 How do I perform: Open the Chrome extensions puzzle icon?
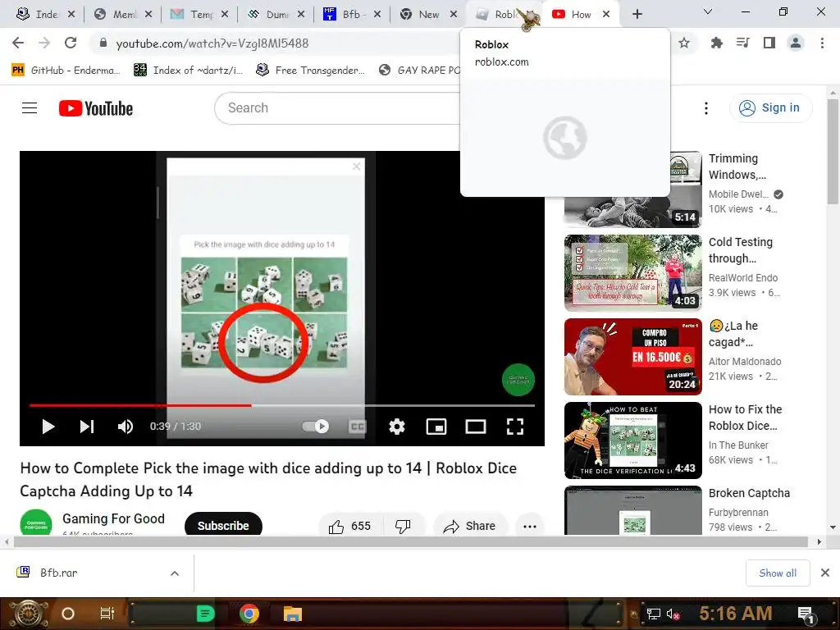click(716, 43)
